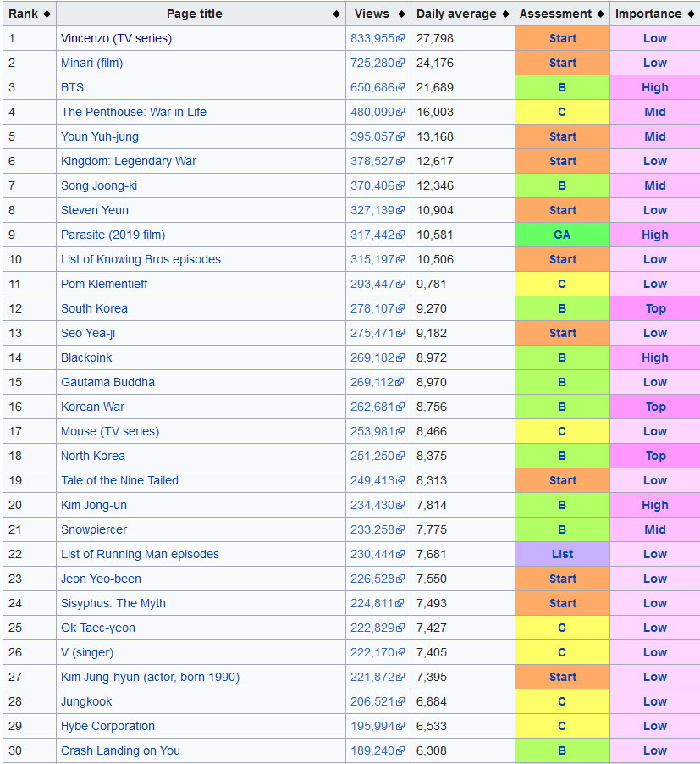
Task: Open Tale of the Nine Tailed
Action: 119,480
